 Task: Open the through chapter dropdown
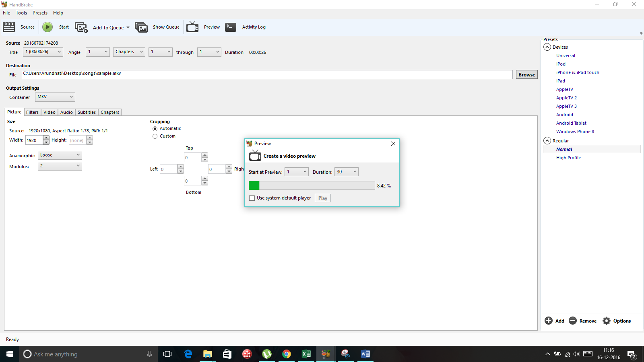click(x=209, y=52)
